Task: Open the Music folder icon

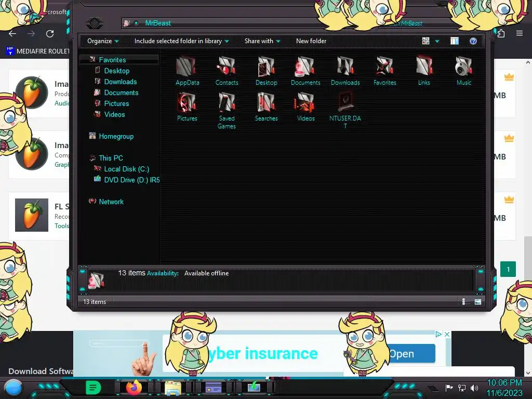Action: 464,71
